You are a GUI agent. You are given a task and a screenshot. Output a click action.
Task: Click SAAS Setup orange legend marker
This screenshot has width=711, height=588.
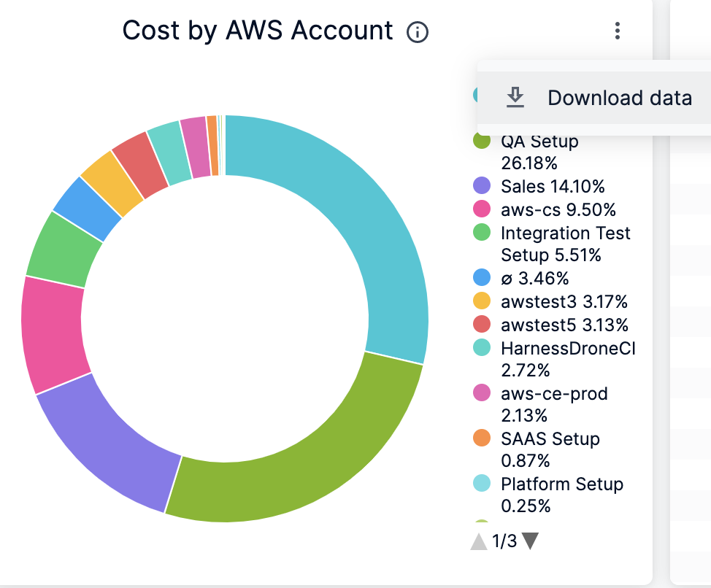click(x=482, y=439)
